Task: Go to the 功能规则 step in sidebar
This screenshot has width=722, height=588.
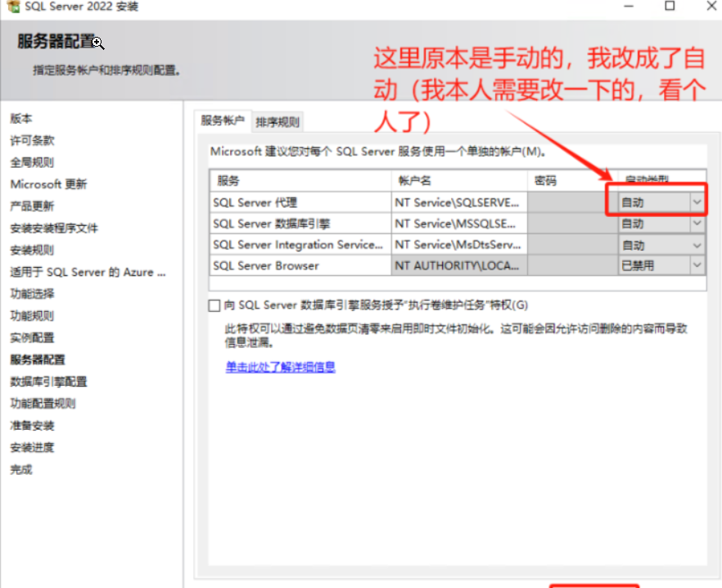Action: click(32, 315)
